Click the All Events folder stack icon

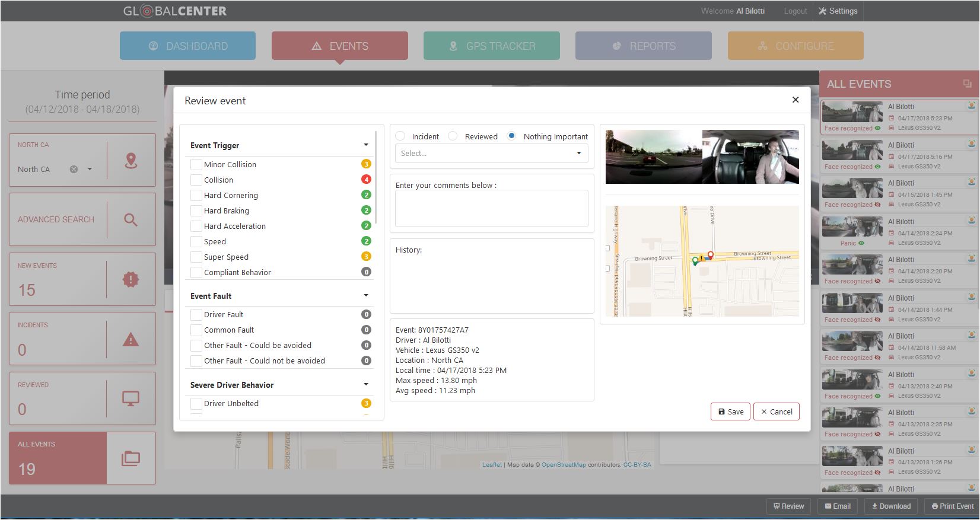coord(131,458)
